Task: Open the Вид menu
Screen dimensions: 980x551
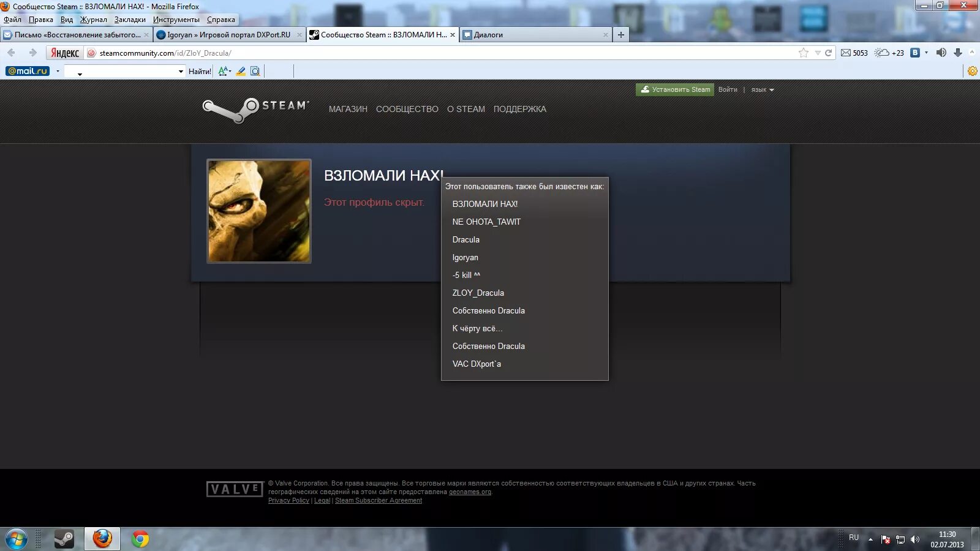Action: 67,20
